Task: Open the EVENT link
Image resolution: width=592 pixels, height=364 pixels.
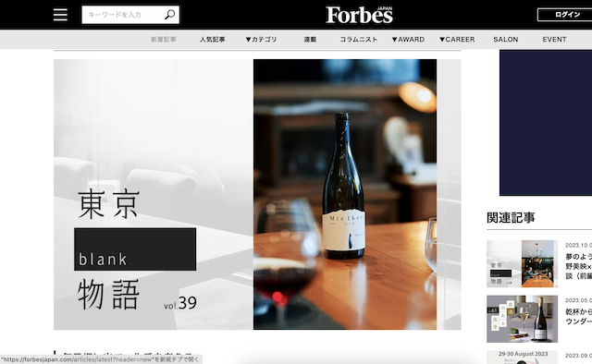Action: pyautogui.click(x=555, y=39)
